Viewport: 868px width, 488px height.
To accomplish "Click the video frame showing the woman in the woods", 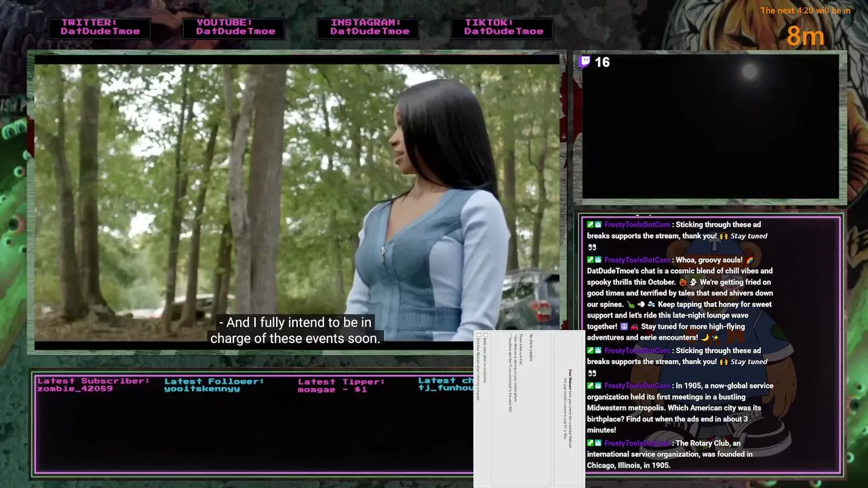I will tap(297, 202).
